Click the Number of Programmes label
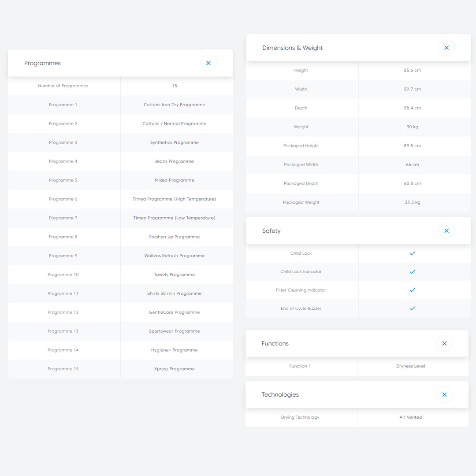 pyautogui.click(x=63, y=86)
